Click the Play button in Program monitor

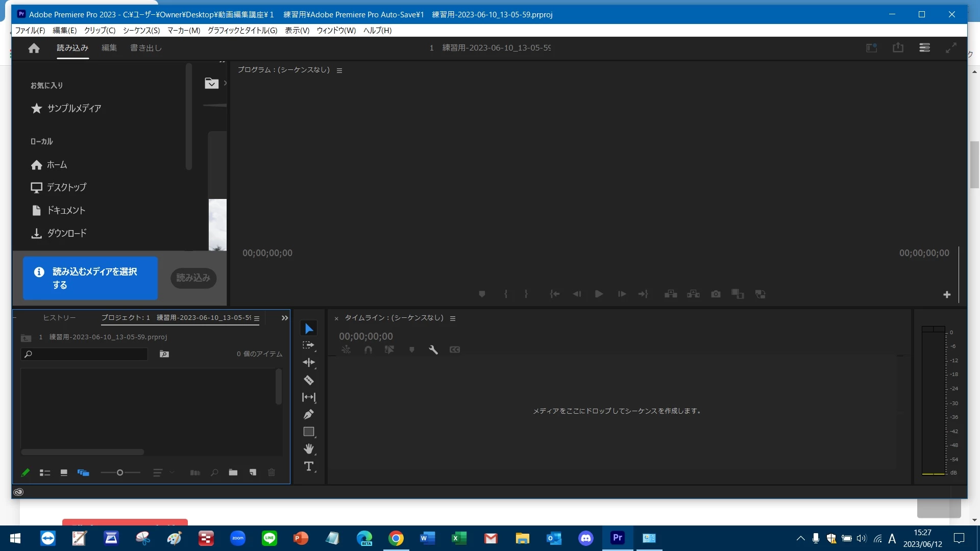tap(599, 294)
